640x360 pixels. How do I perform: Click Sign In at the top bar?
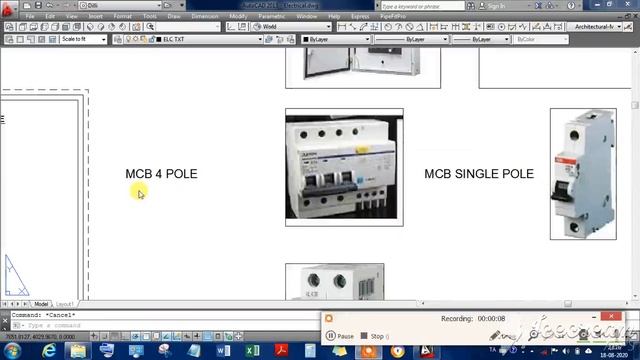point(492,6)
